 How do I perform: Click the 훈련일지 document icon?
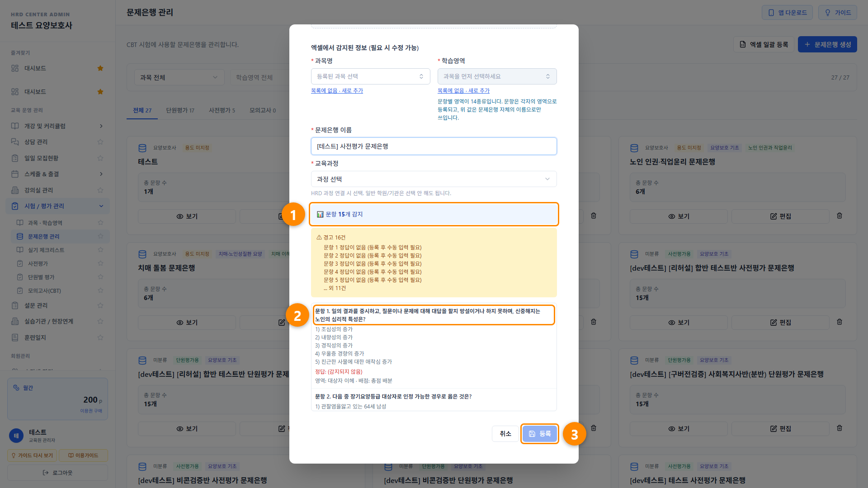click(x=15, y=338)
